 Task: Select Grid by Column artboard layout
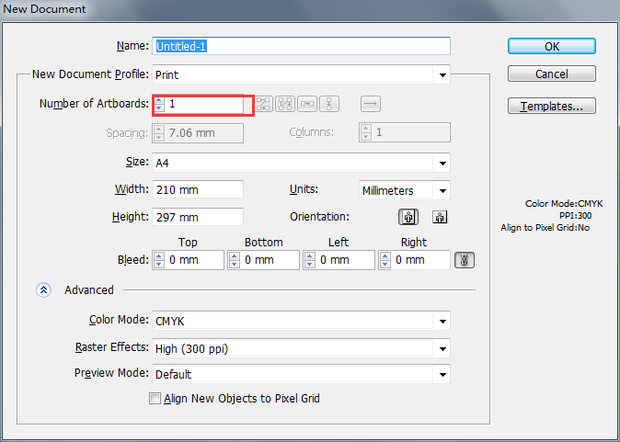click(286, 104)
